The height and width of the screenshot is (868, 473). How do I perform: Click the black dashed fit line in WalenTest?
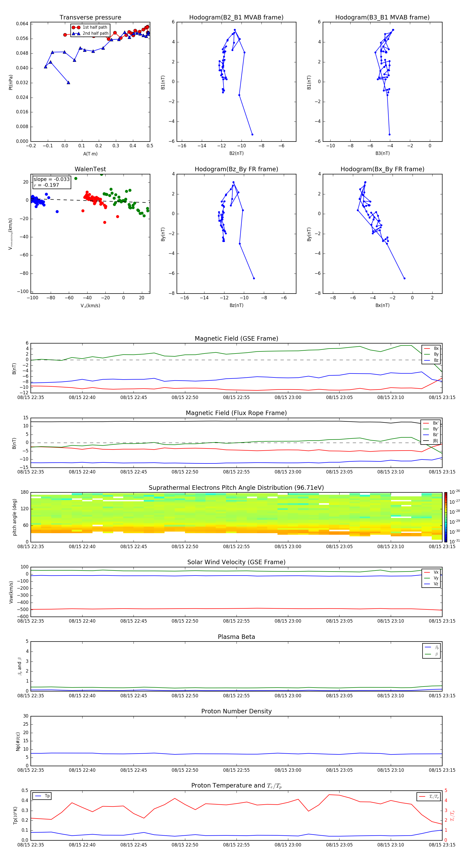pyautogui.click(x=90, y=200)
